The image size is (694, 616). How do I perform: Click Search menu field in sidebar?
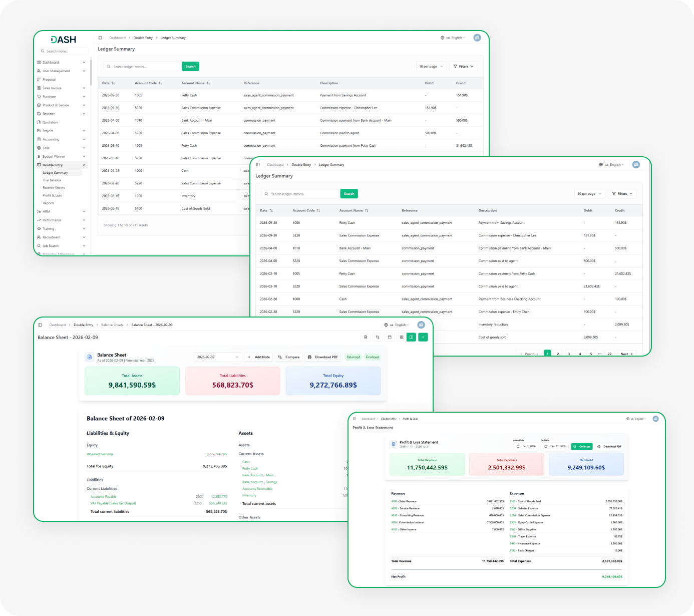(x=64, y=51)
